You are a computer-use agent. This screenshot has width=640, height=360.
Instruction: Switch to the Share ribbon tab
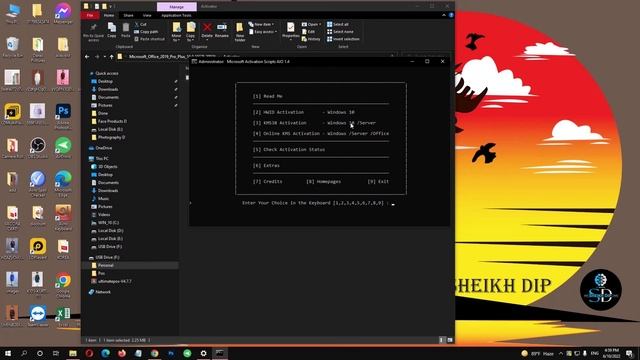coord(128,16)
